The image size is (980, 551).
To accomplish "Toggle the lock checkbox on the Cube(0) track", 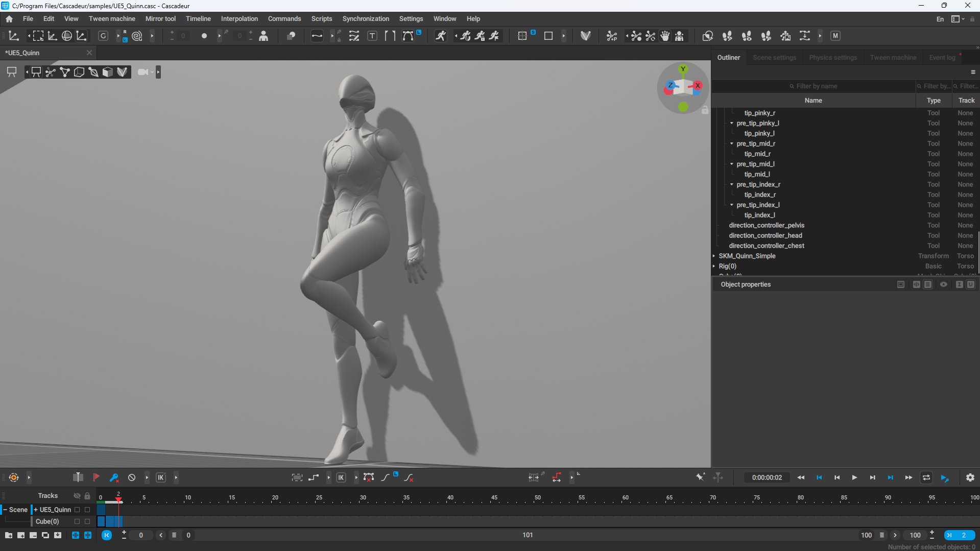I will [87, 521].
